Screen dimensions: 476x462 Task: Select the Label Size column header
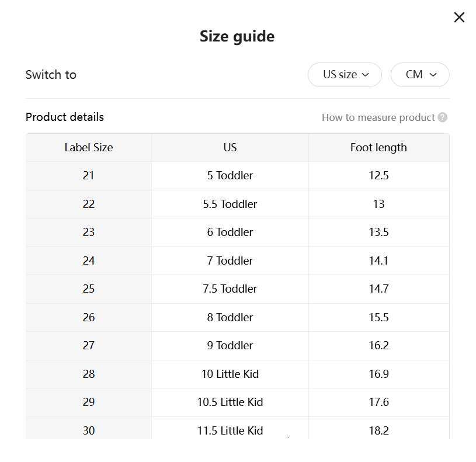pyautogui.click(x=89, y=148)
